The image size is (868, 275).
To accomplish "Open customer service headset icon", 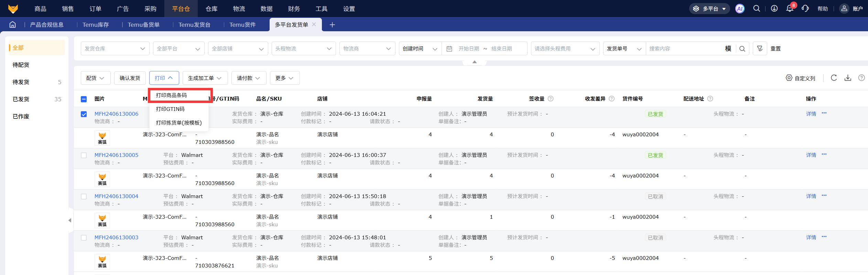I will [x=805, y=9].
